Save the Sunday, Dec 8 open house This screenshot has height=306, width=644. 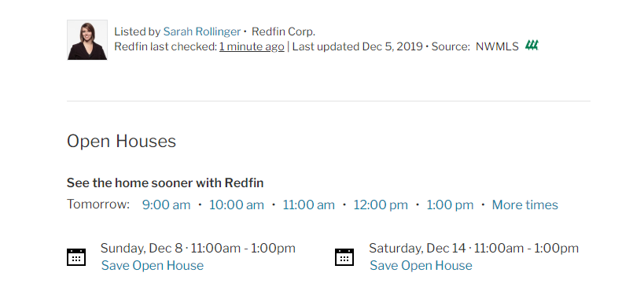click(153, 265)
